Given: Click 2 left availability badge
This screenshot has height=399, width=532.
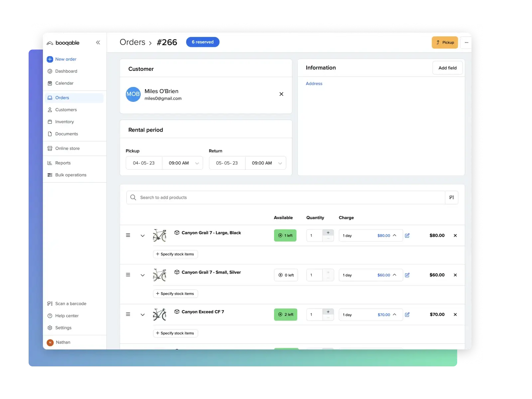Looking at the screenshot, I should click(286, 315).
